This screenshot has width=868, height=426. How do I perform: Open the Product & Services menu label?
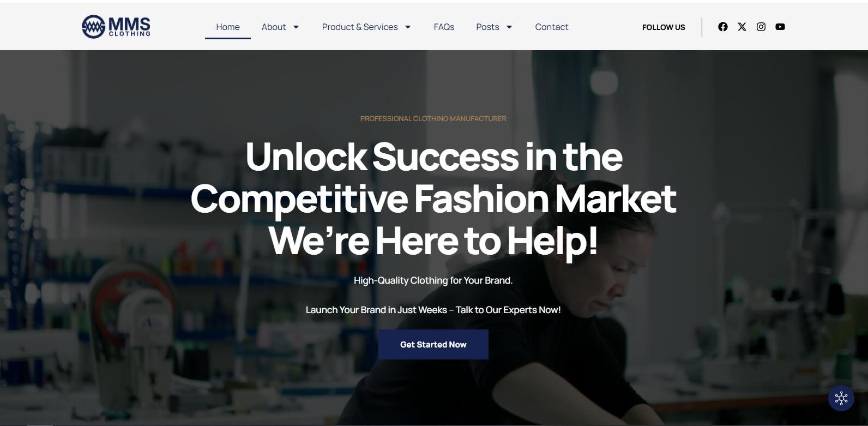coord(360,27)
